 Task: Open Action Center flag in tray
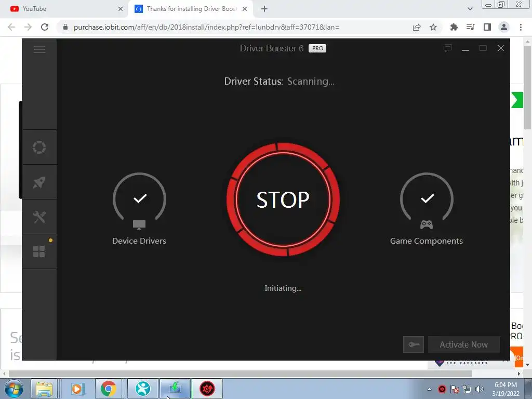[455, 389]
